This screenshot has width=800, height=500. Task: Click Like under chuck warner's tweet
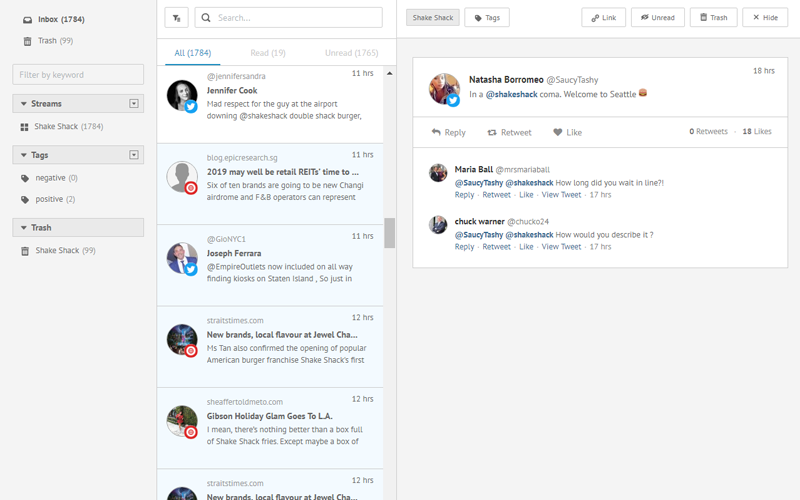(x=526, y=247)
